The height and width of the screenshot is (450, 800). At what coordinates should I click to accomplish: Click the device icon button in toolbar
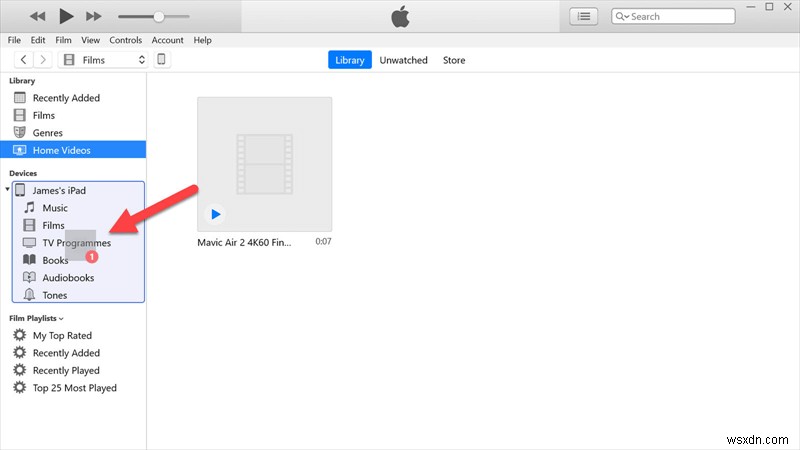(161, 59)
